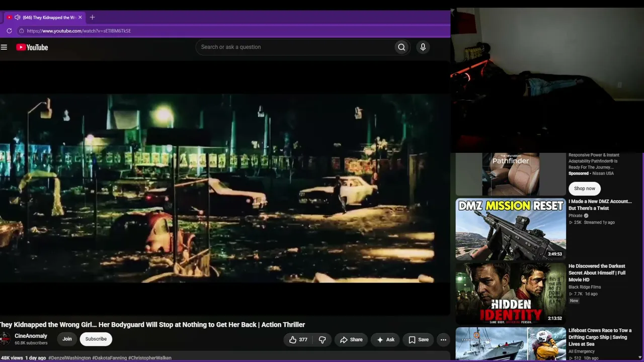Viewport: 644px width, 362px height.
Task: Focus the YouTube search box
Action: (296, 47)
